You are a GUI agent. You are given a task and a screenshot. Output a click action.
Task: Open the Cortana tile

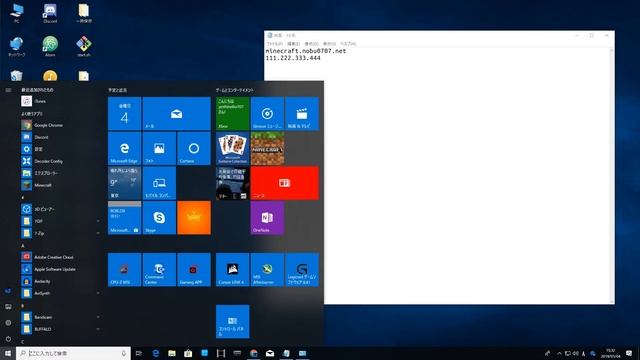pos(194,149)
